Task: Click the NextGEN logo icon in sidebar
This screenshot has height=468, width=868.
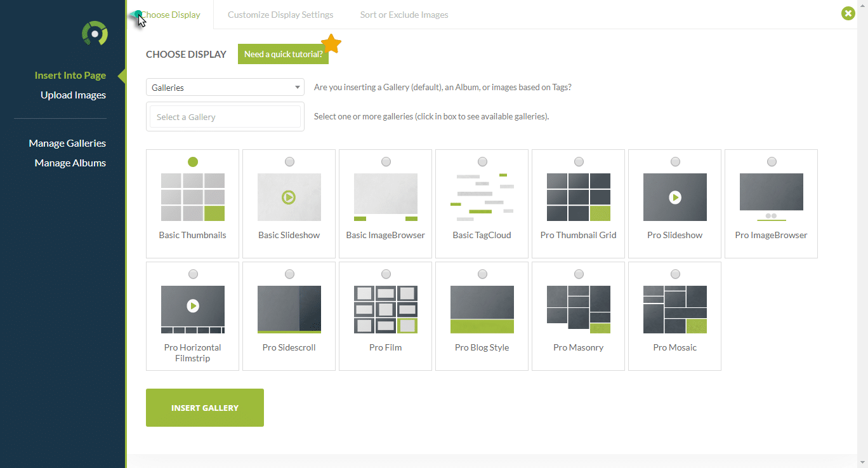Action: pos(95,33)
